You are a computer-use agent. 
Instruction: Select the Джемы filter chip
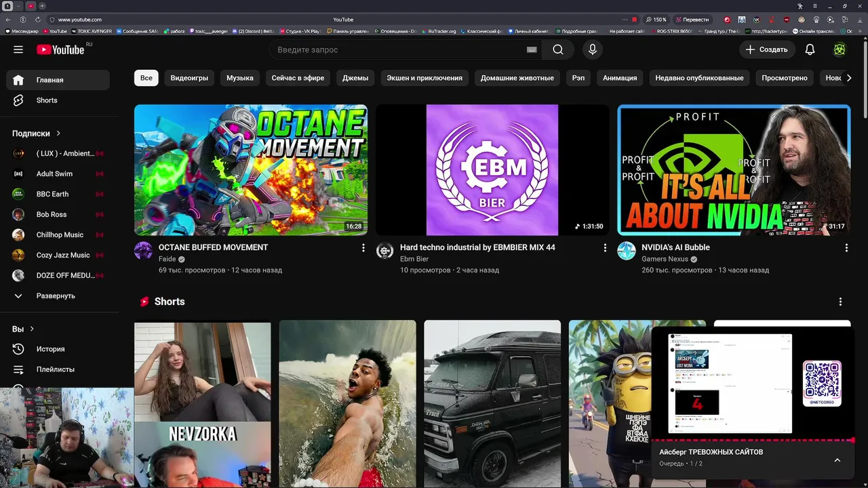pyautogui.click(x=355, y=78)
